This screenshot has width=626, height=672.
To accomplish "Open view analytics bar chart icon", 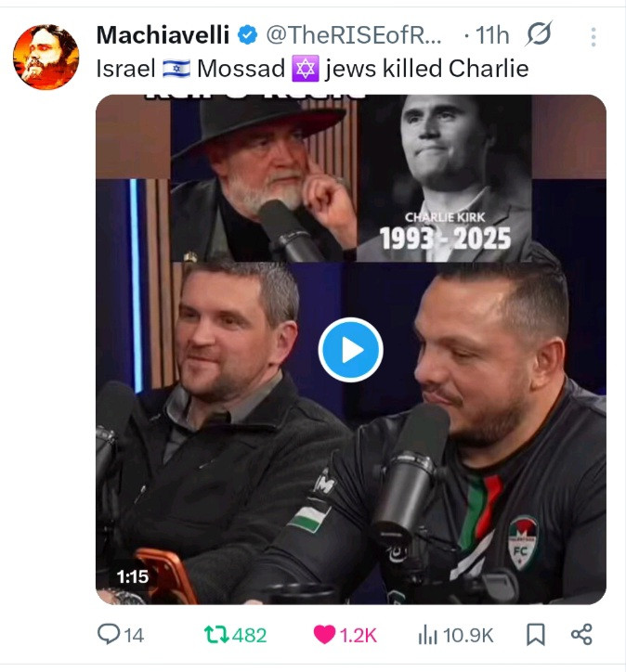I will click(x=427, y=635).
